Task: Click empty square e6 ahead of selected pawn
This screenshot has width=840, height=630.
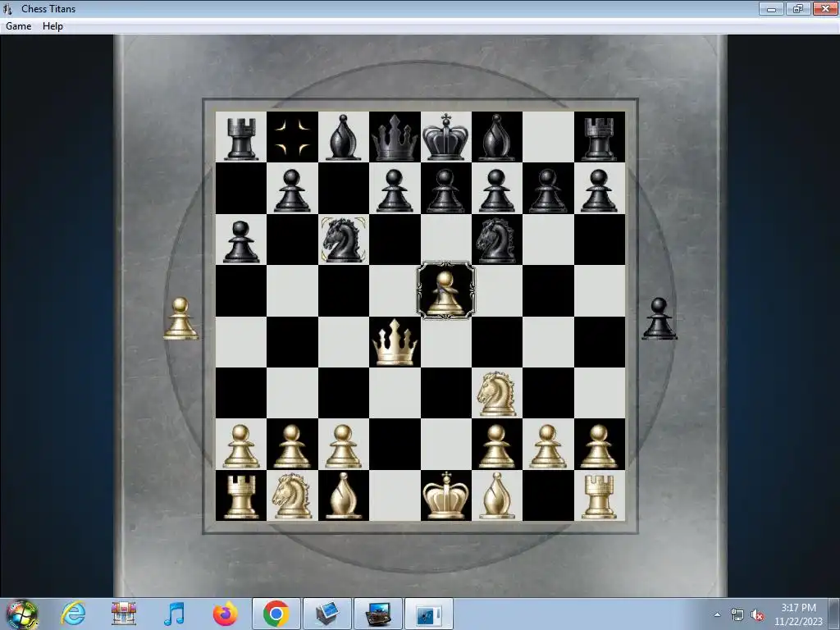Action: tap(445, 240)
